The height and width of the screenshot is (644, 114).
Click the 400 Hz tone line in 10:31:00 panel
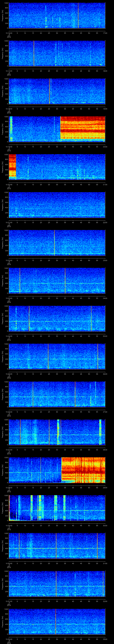coord(57,586)
